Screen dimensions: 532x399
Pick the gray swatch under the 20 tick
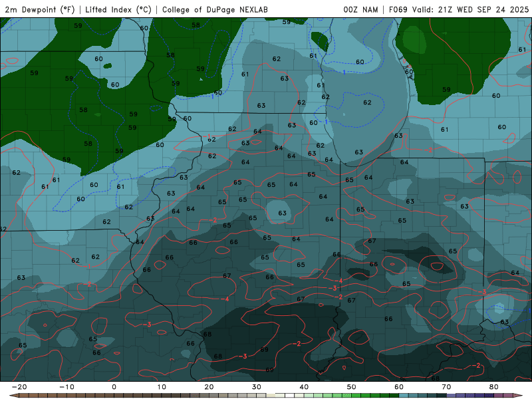click(x=213, y=395)
